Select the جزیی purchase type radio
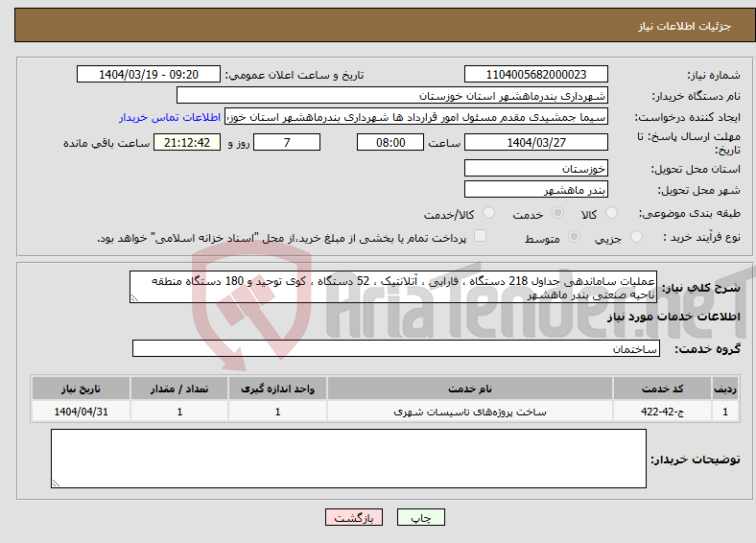This screenshot has width=756, height=543. [x=636, y=236]
